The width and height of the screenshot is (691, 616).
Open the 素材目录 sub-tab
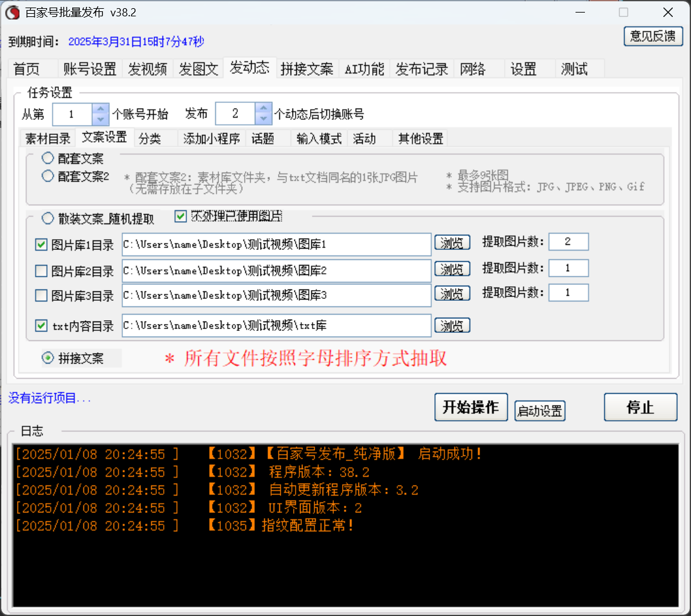48,138
